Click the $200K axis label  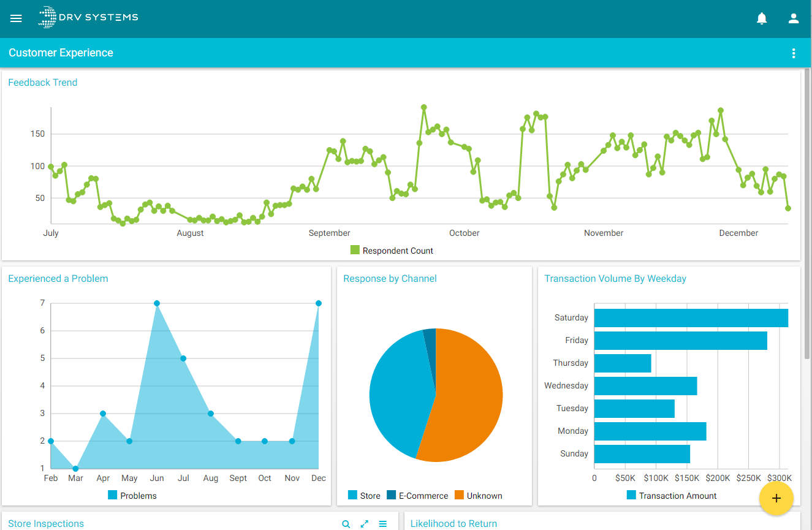pyautogui.click(x=718, y=478)
